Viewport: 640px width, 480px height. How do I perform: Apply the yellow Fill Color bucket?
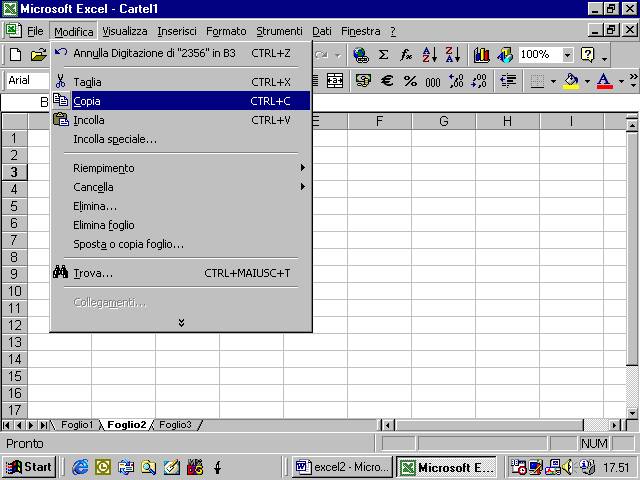tap(571, 81)
